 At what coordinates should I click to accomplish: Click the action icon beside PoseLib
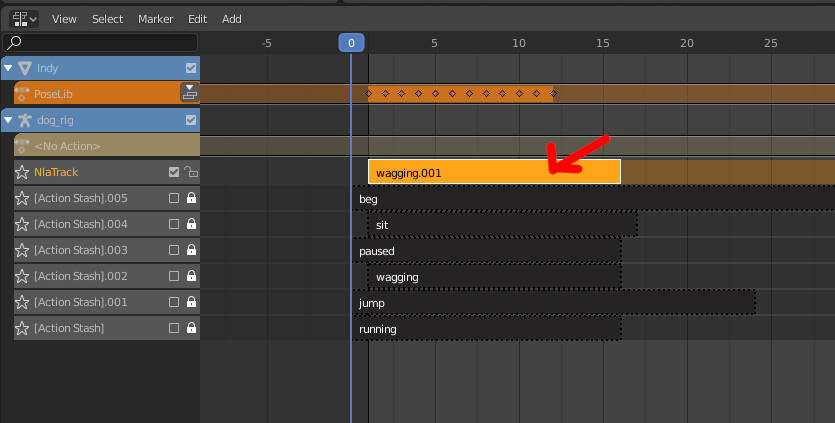coord(22,94)
